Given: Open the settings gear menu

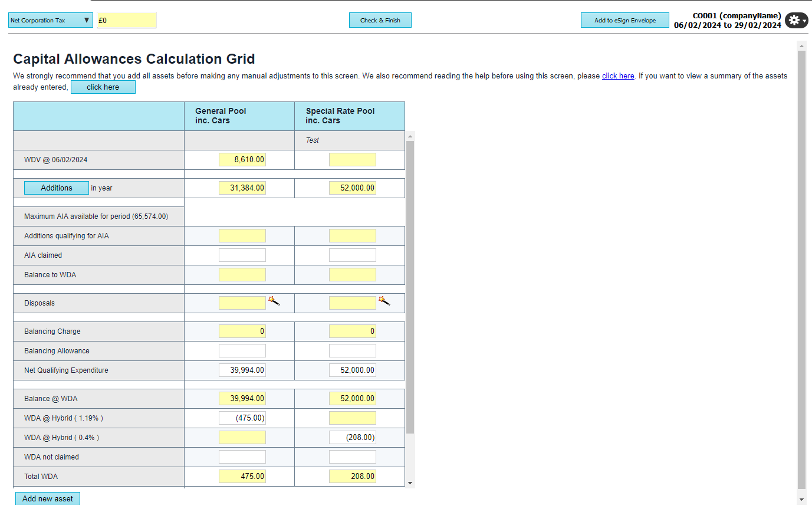Looking at the screenshot, I should click(x=796, y=20).
